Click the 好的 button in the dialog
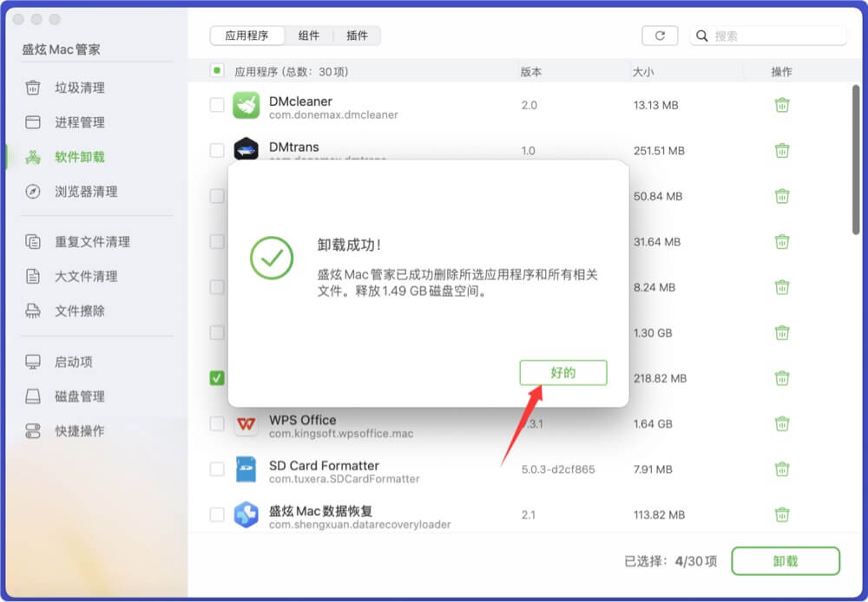The image size is (868, 602). (x=562, y=372)
